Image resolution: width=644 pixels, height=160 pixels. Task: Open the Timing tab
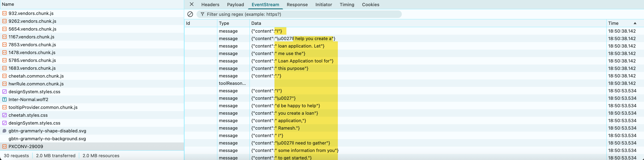tap(347, 4)
